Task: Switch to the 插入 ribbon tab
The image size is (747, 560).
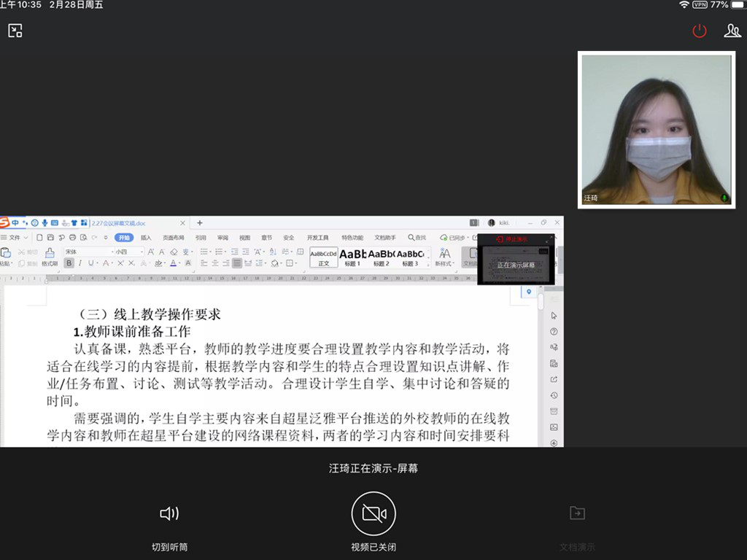Action: [146, 238]
